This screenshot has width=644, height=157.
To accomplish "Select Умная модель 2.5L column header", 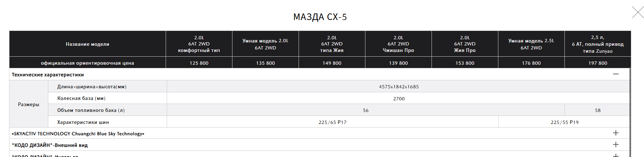I will point(531,44).
